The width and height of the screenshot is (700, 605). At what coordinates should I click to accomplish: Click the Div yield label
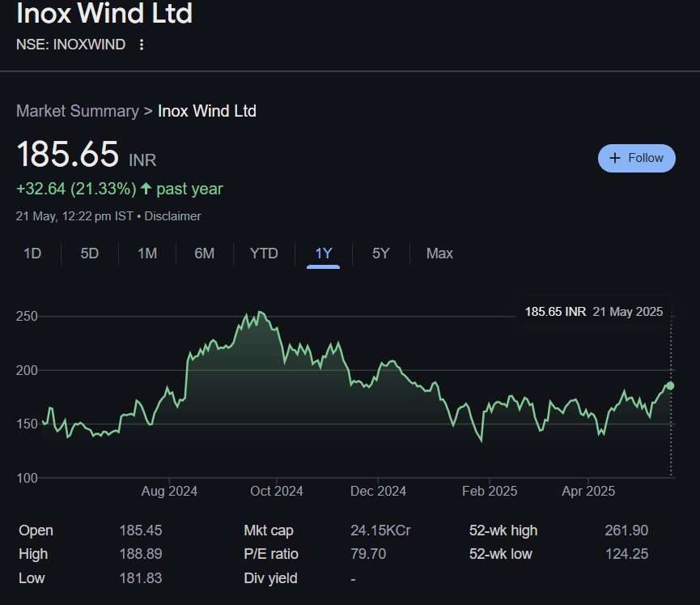point(270,578)
